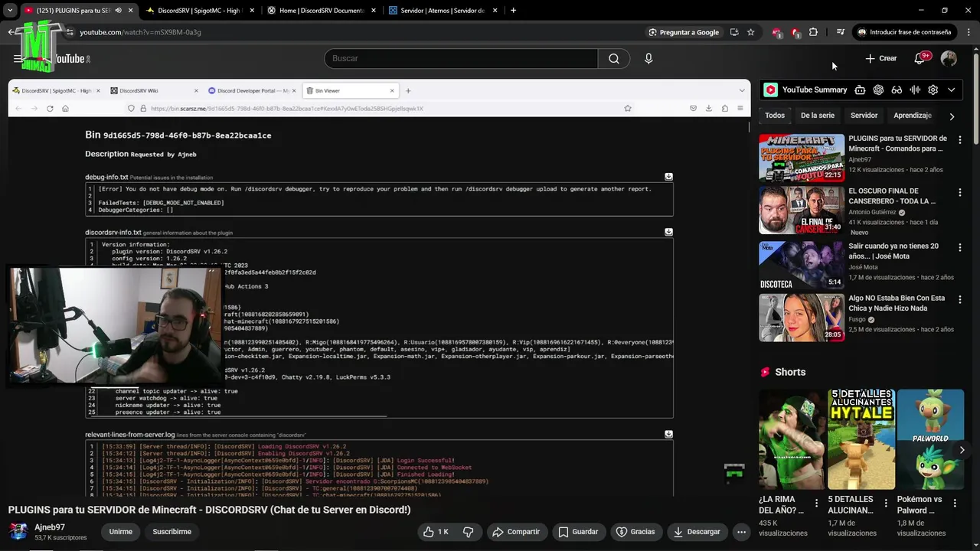Open the Antonio Gutiérrez channel link
The width and height of the screenshot is (980, 551).
tap(872, 212)
